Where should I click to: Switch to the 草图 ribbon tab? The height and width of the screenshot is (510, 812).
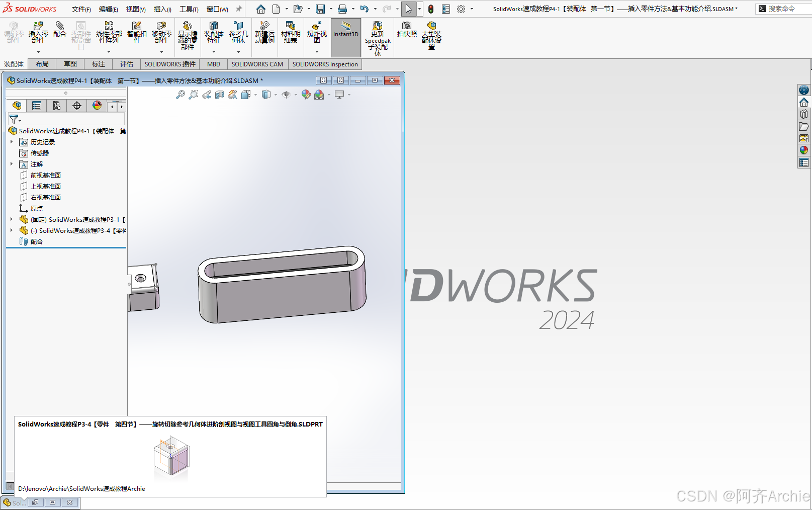coord(70,64)
